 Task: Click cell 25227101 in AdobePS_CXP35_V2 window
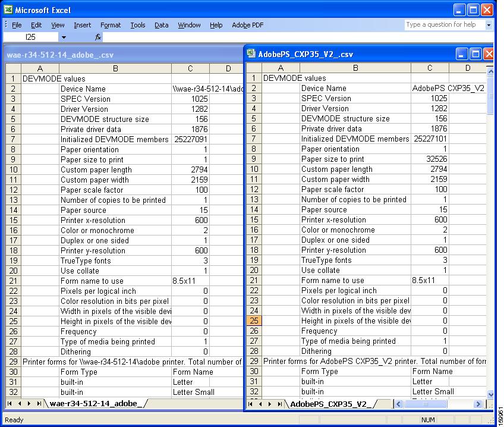[x=430, y=139]
